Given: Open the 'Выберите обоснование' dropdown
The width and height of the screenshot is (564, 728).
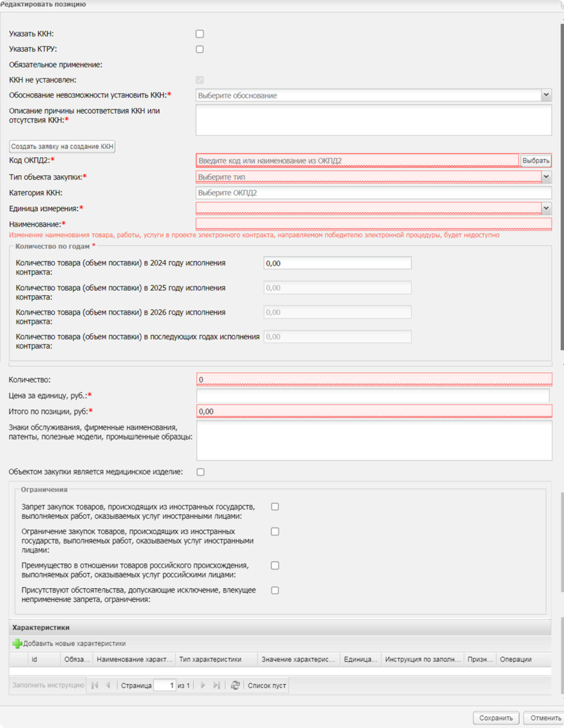Looking at the screenshot, I should [x=546, y=95].
